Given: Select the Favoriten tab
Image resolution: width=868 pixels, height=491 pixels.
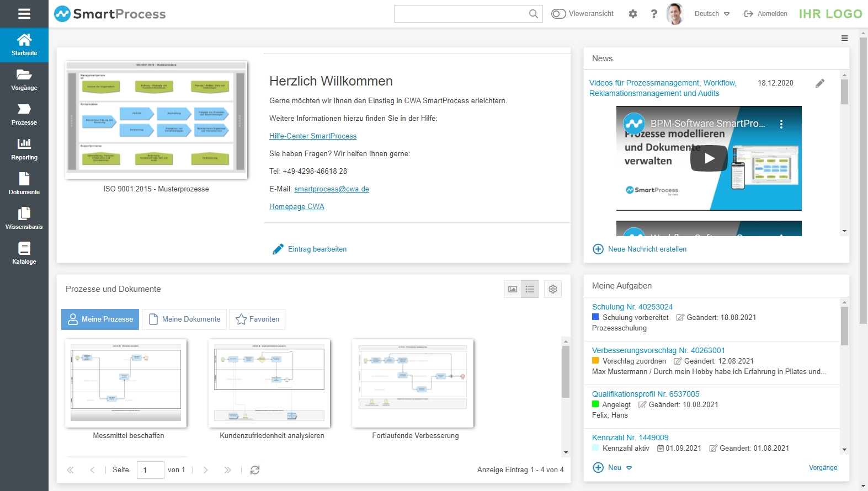Looking at the screenshot, I should [x=257, y=319].
